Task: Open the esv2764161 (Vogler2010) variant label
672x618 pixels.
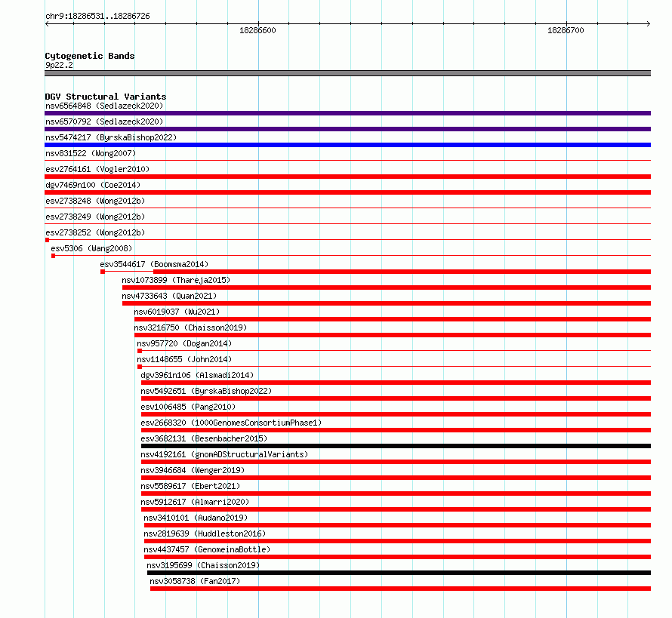Action: [x=97, y=169]
